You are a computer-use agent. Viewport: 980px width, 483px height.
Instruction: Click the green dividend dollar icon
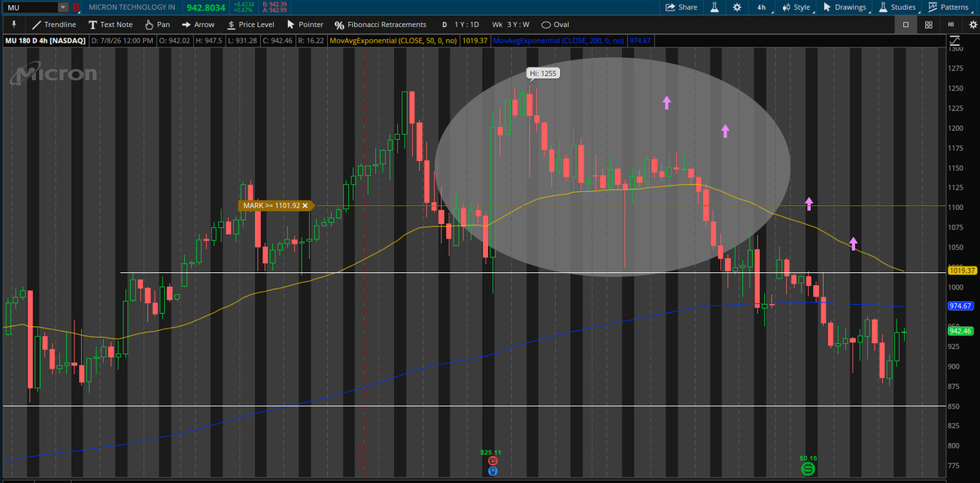808,468
